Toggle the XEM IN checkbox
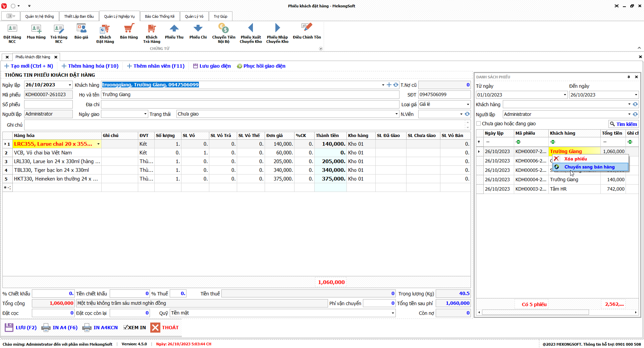Image resolution: width=644 pixels, height=348 pixels. [x=125, y=328]
